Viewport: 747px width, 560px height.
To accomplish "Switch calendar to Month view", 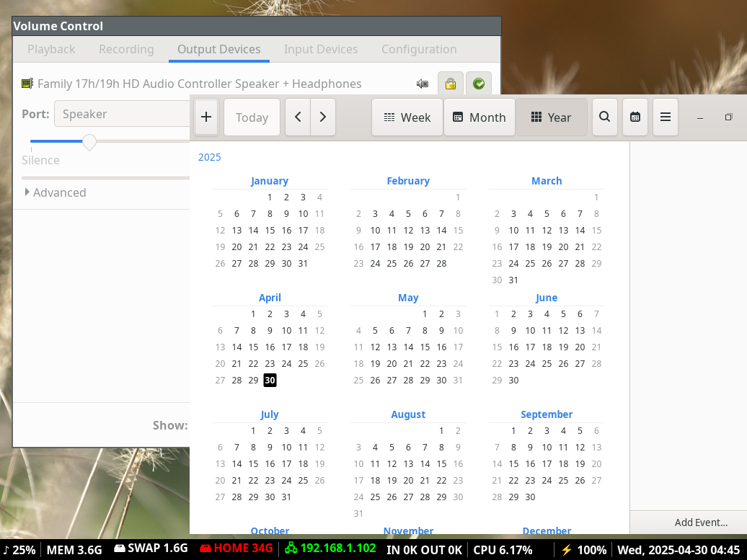I will [x=479, y=117].
